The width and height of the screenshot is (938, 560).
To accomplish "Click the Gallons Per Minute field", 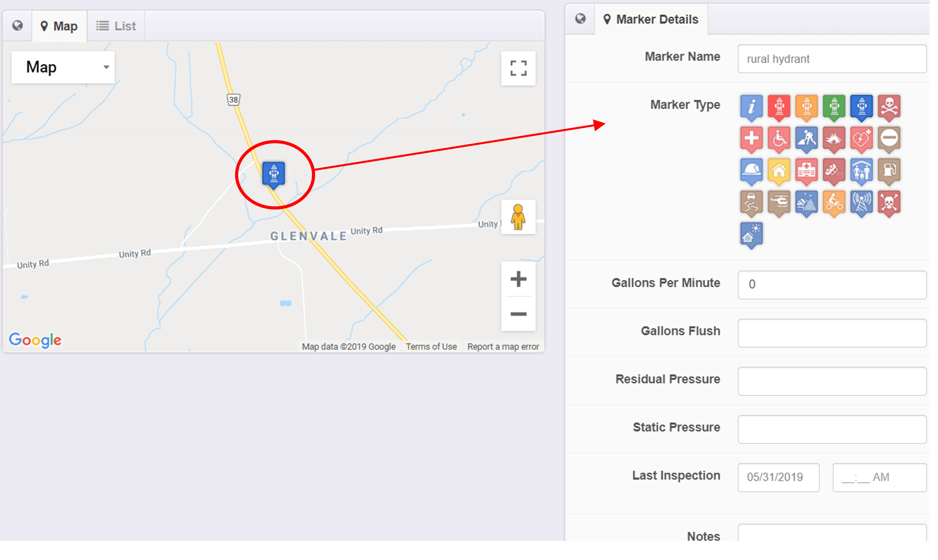I will (x=832, y=284).
